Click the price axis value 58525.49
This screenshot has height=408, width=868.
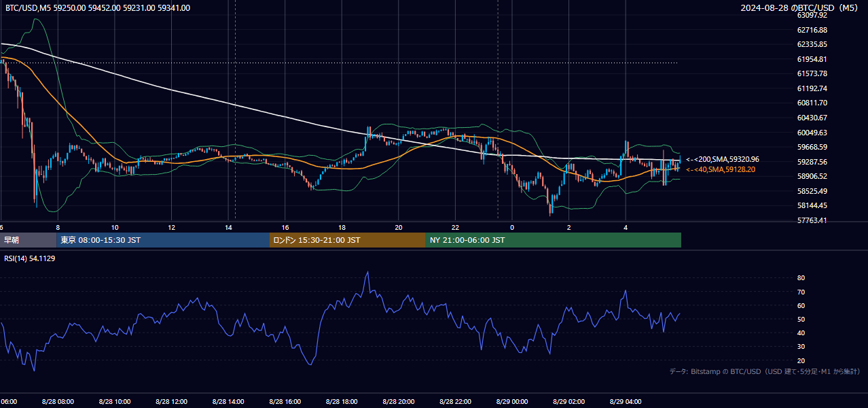pyautogui.click(x=812, y=191)
